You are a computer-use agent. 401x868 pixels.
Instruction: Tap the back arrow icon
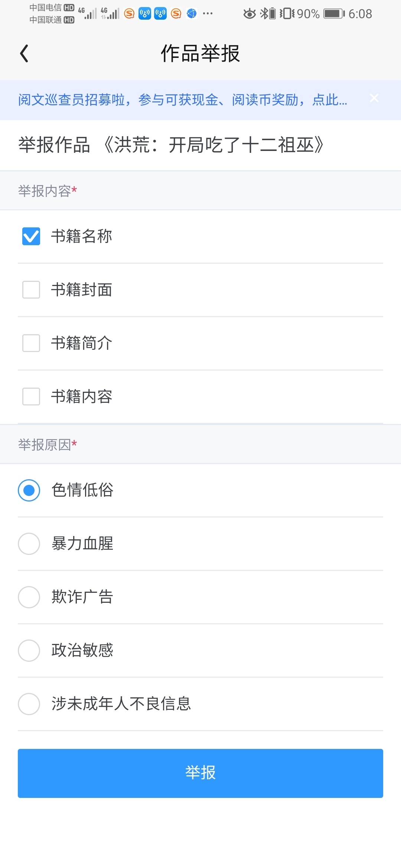24,53
